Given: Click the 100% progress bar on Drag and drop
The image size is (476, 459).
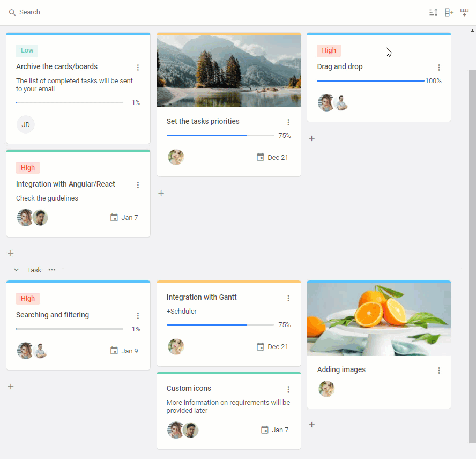Looking at the screenshot, I should [370, 80].
